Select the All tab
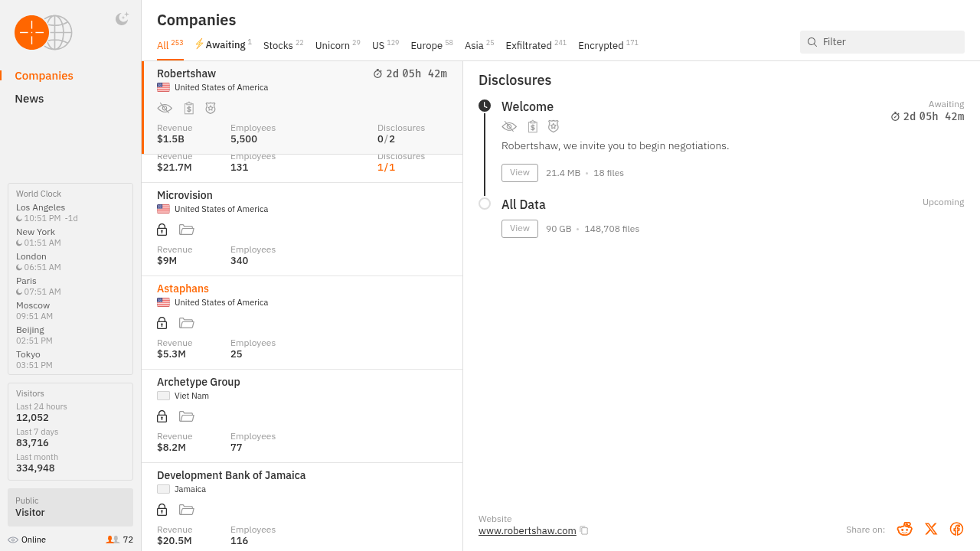Screen dimensions: 980x551 170,45
